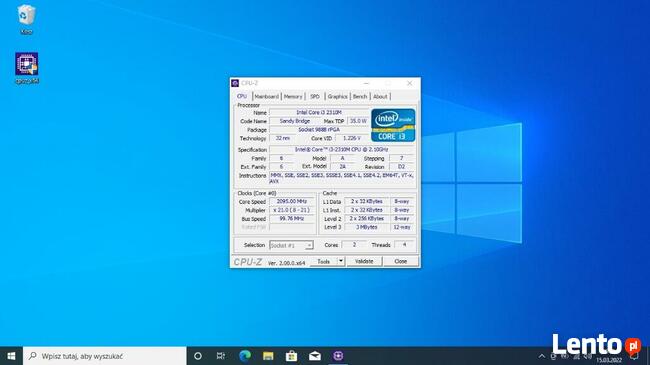Open Task View on the taskbar

221,356
